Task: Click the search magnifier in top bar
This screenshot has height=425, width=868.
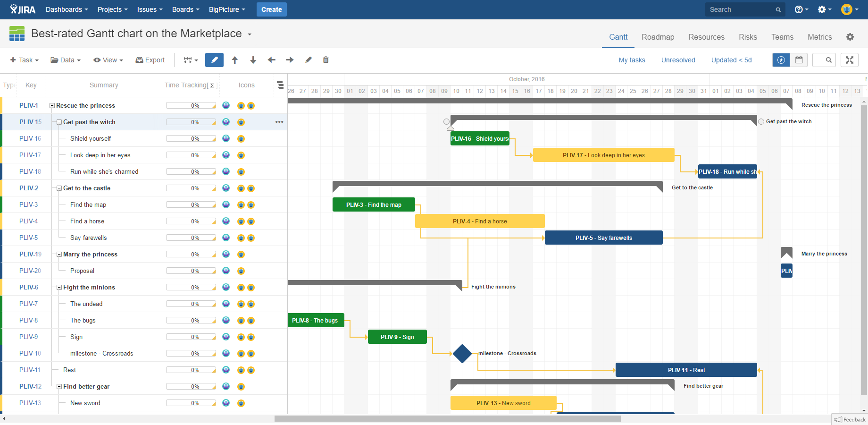Action: 778,9
